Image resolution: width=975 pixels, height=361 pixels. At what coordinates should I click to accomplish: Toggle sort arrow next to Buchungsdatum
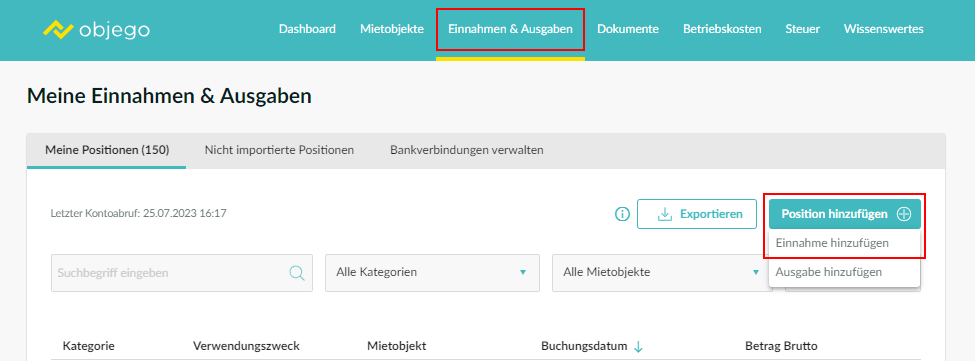(638, 347)
